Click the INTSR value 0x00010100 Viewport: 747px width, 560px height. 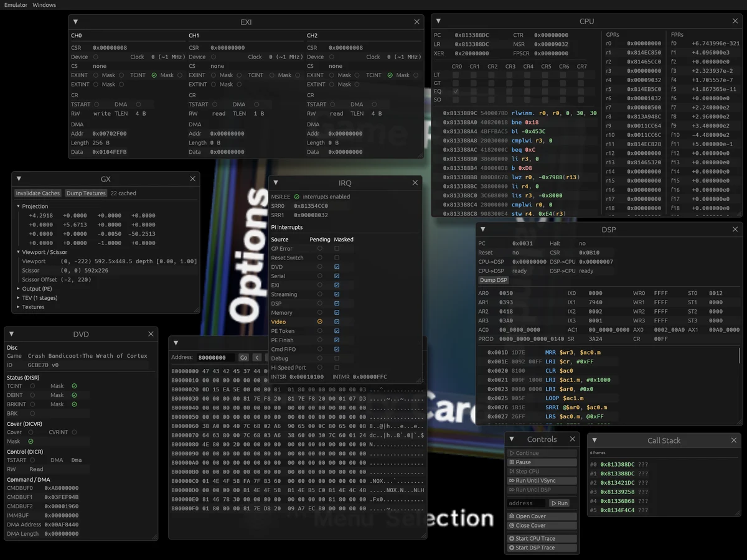click(x=308, y=376)
